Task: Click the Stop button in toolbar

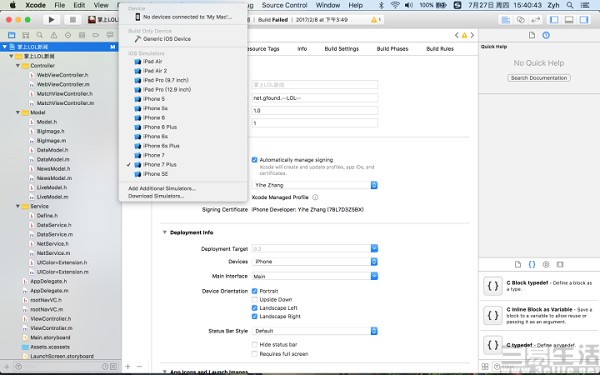Action: [x=73, y=20]
